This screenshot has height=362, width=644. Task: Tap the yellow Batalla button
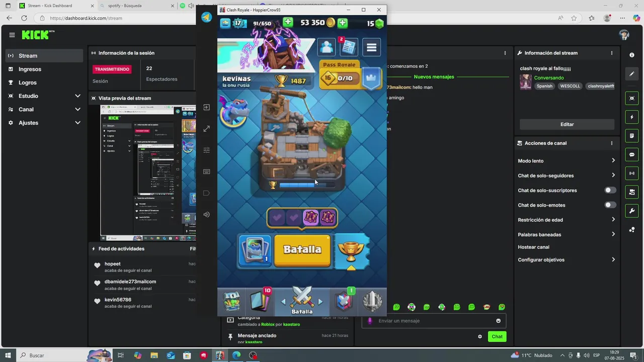click(302, 250)
